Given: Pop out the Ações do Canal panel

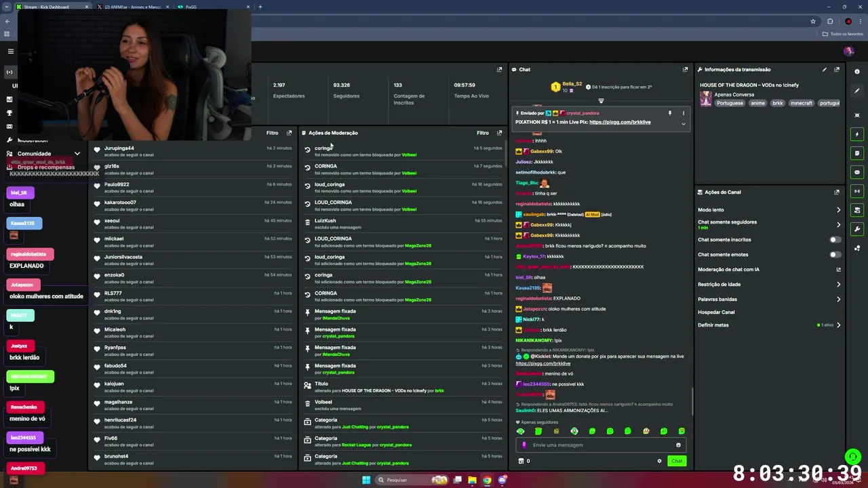Looking at the screenshot, I should pos(837,192).
